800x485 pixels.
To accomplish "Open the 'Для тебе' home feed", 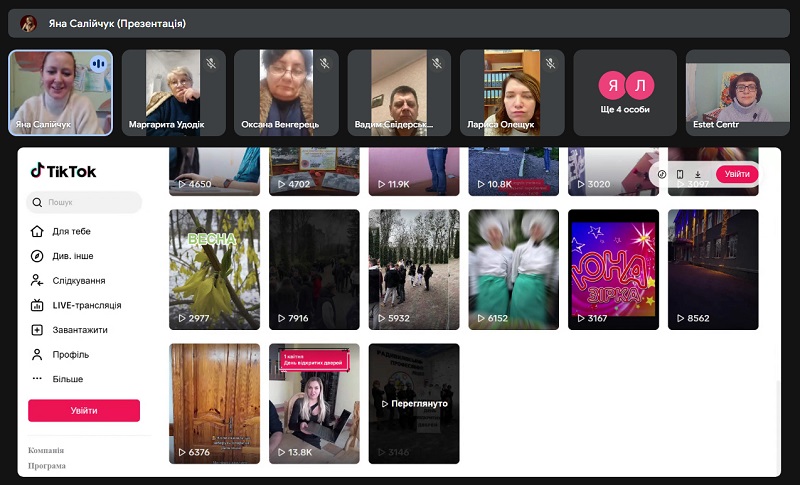I will (x=71, y=231).
